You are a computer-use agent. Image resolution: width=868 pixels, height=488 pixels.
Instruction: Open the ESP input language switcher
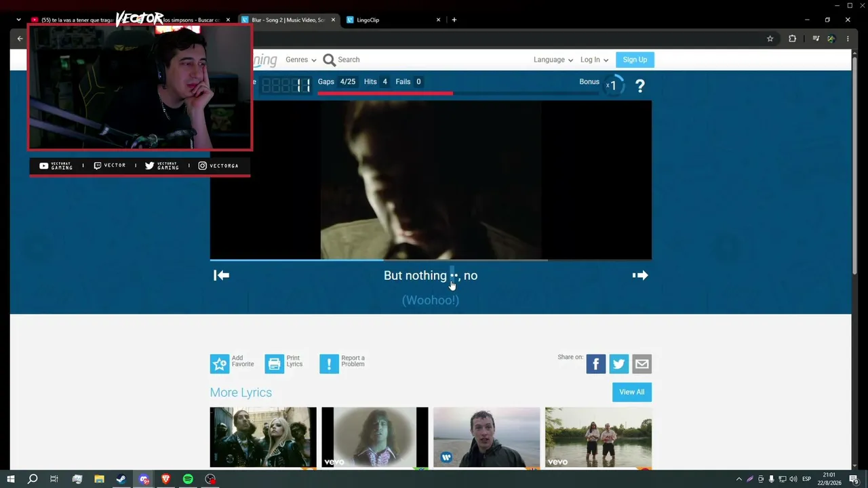click(807, 479)
